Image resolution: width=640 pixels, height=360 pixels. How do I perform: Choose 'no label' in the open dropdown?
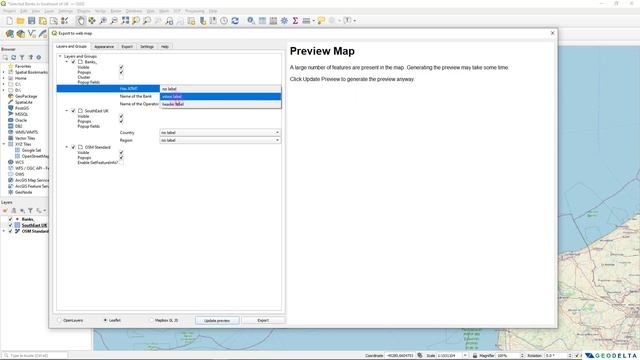click(220, 89)
